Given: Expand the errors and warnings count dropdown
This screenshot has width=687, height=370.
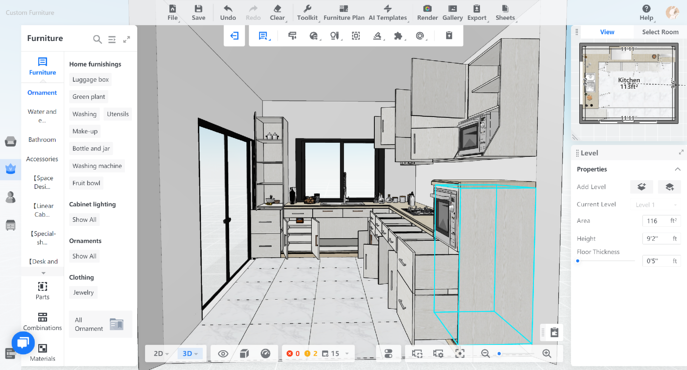Looking at the screenshot, I should 347,353.
